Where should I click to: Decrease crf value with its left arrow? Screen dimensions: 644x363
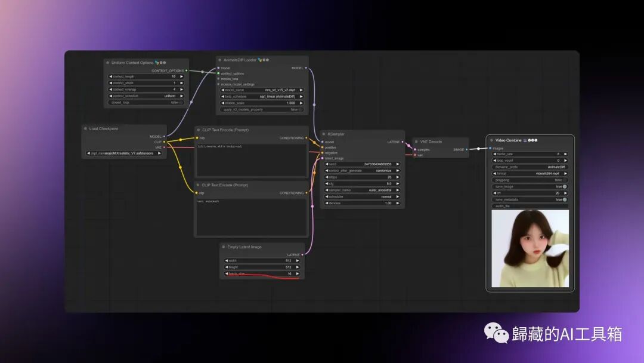click(x=494, y=193)
